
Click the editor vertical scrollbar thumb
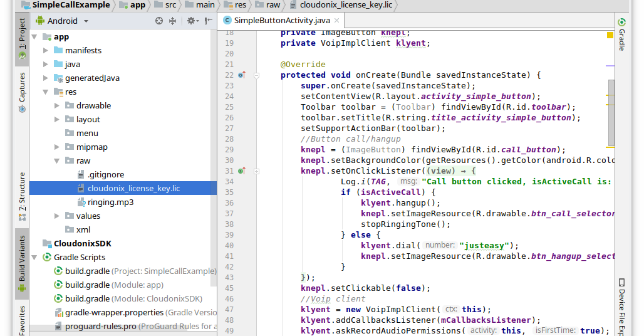tap(611, 113)
